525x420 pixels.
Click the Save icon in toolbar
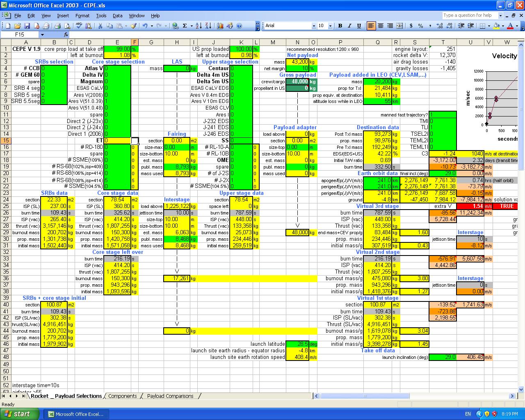pos(27,26)
